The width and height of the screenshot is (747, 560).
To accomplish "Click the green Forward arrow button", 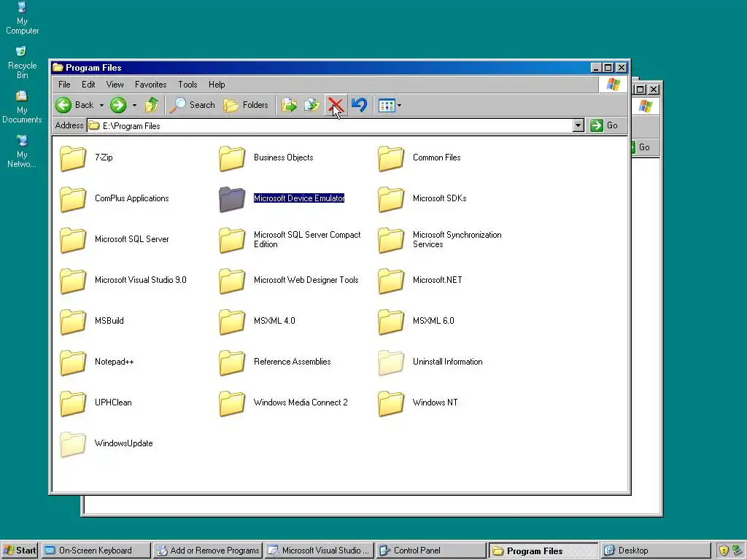I will (x=118, y=105).
